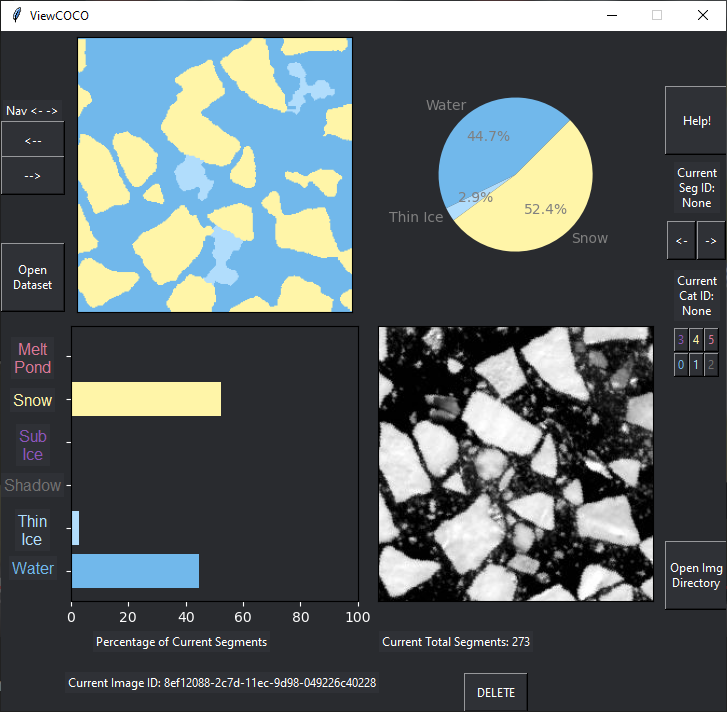Click Current Total Segments: 273 label
Screen dimensions: 727x712
coord(456,642)
